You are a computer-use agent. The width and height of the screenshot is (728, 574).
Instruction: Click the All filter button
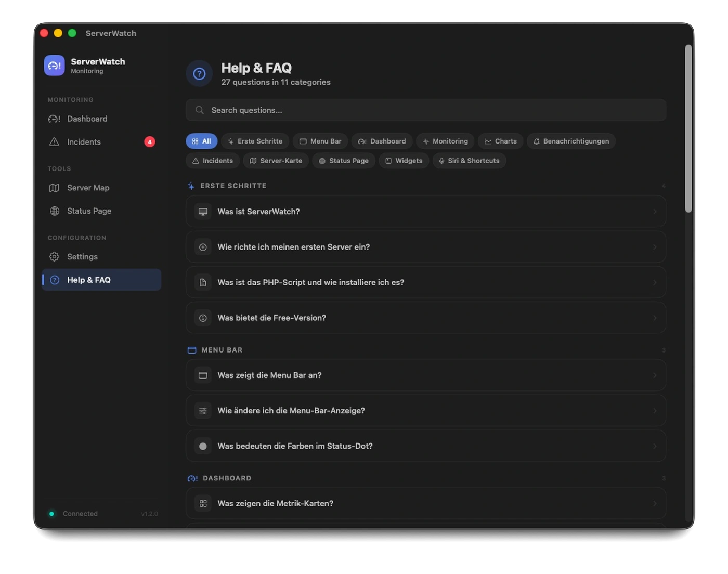(201, 141)
